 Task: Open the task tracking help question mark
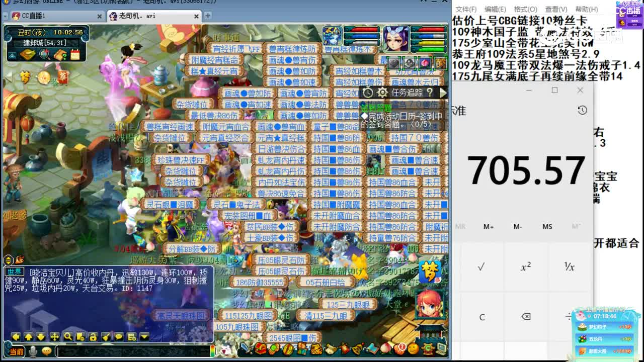click(429, 93)
